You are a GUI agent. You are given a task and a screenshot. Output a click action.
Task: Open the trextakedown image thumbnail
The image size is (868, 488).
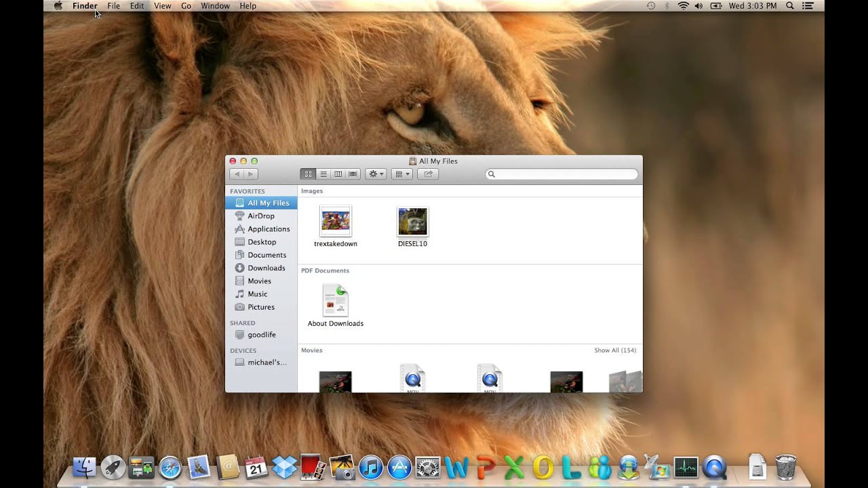335,221
